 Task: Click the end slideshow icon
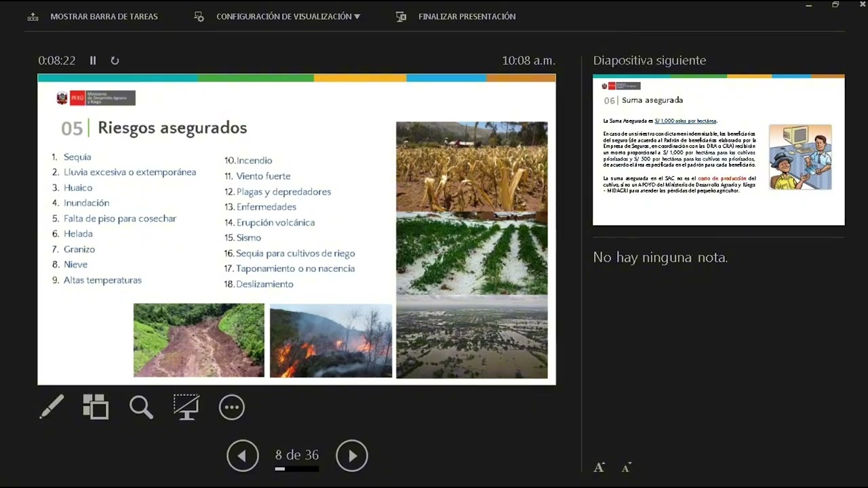(401, 16)
